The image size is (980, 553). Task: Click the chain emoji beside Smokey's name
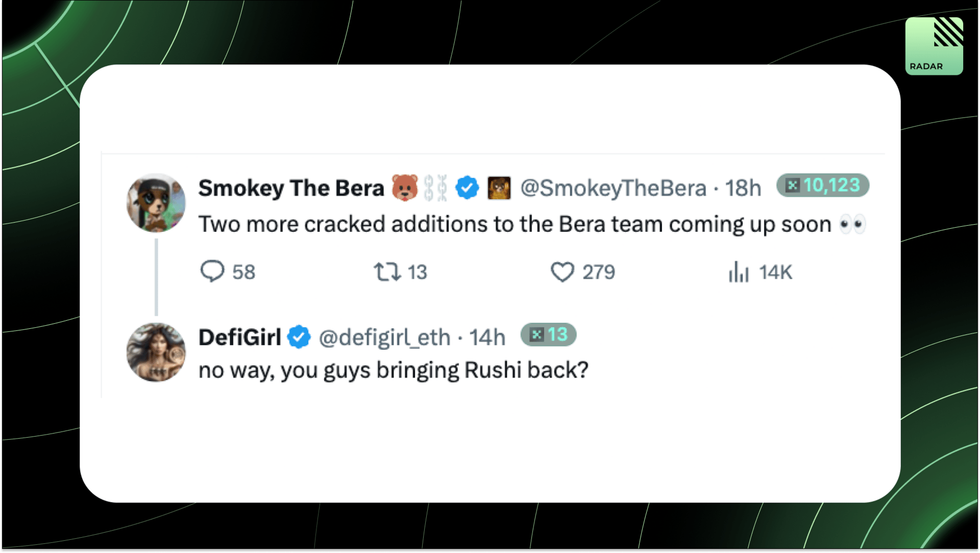pyautogui.click(x=436, y=188)
